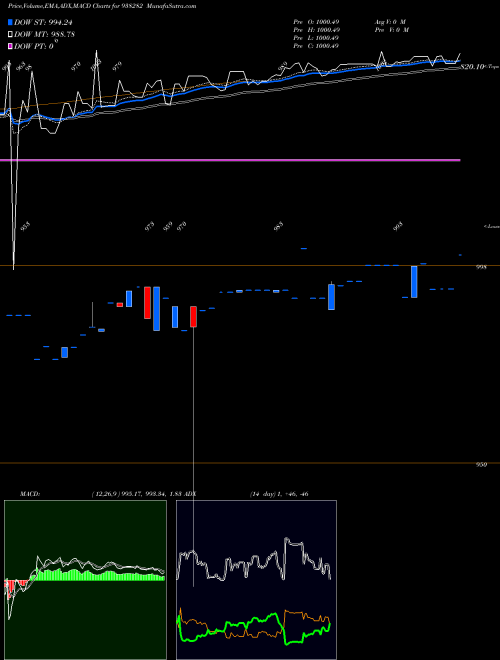Click the 'Pre V: 0 M' volume text
The image size is (500, 660).
click(x=391, y=30)
